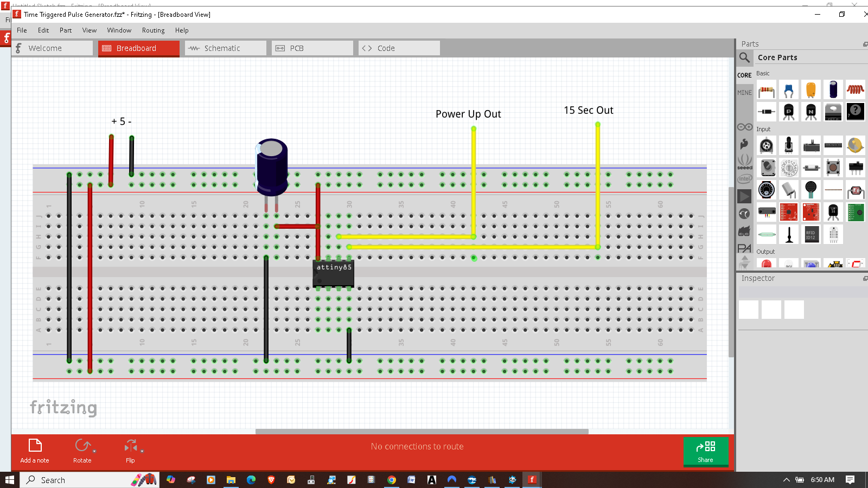The width and height of the screenshot is (868, 488).
Task: Open Microsoft Edge from taskbar
Action: tap(251, 480)
